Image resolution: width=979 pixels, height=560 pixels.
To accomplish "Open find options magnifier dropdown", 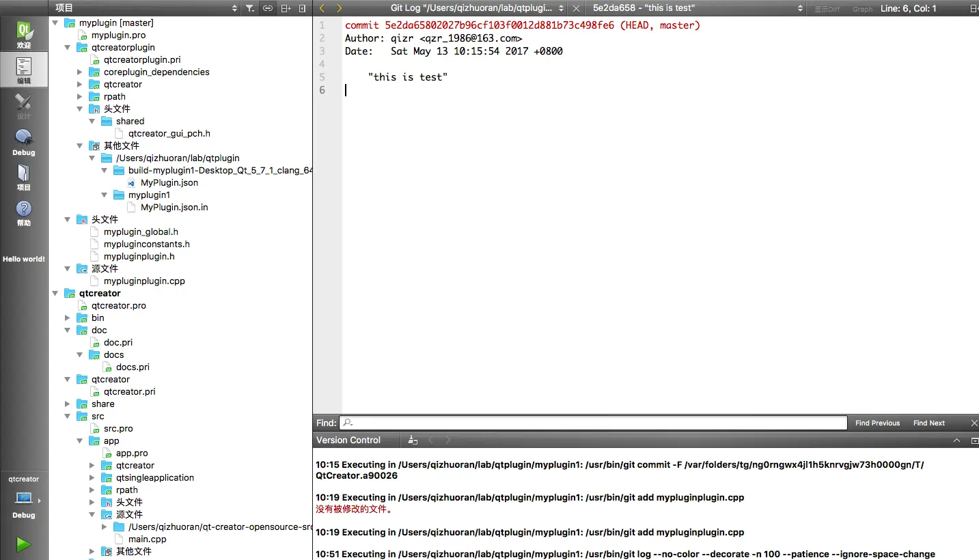I will [x=347, y=423].
